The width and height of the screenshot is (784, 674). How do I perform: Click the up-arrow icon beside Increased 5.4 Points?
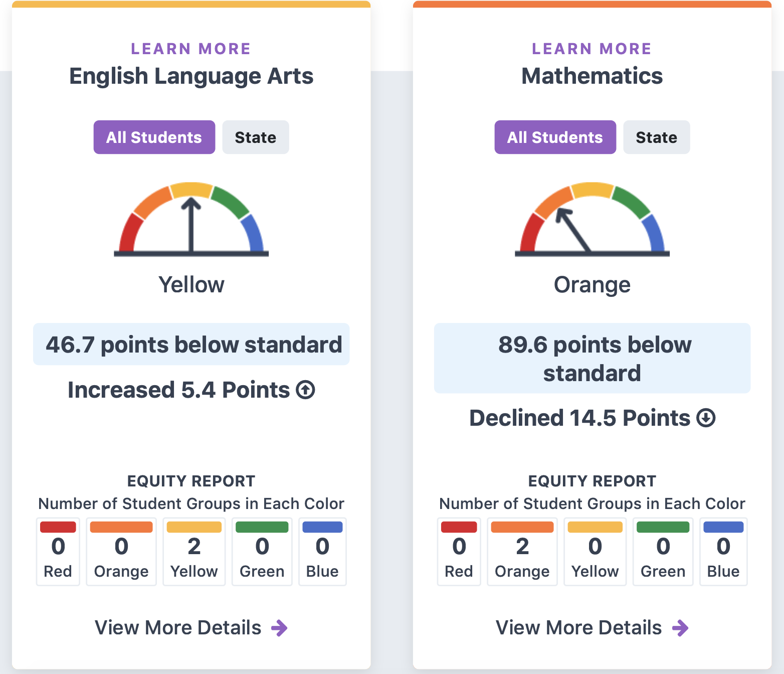305,390
